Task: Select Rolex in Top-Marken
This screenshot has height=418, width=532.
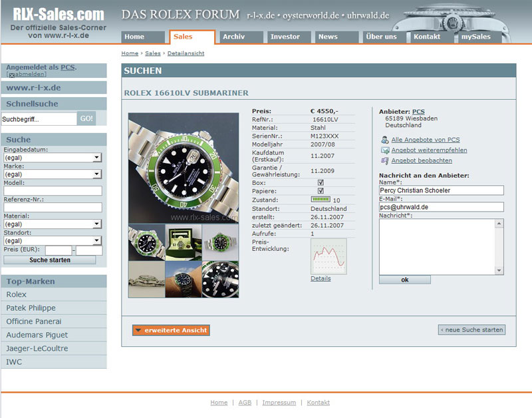Action: pyautogui.click(x=54, y=294)
